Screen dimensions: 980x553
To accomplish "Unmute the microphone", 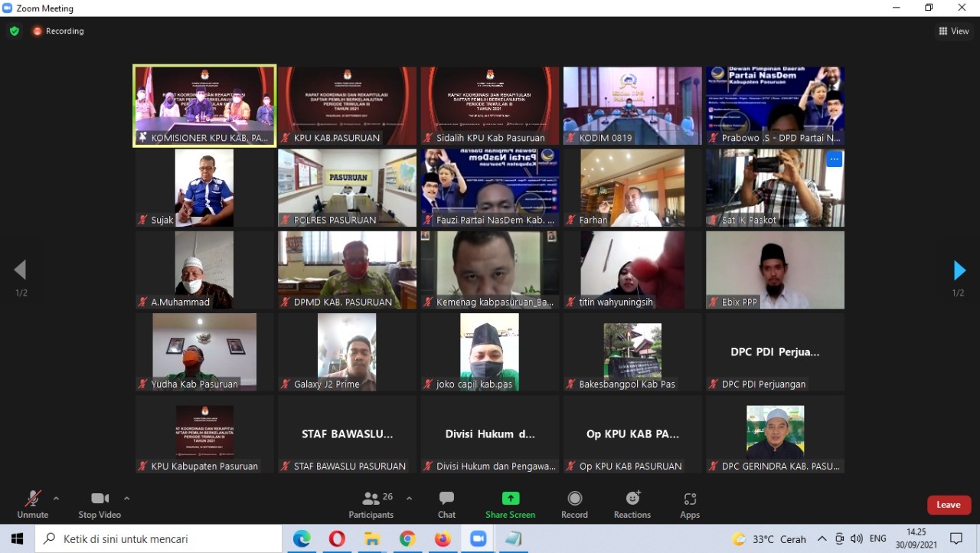I will click(x=32, y=503).
